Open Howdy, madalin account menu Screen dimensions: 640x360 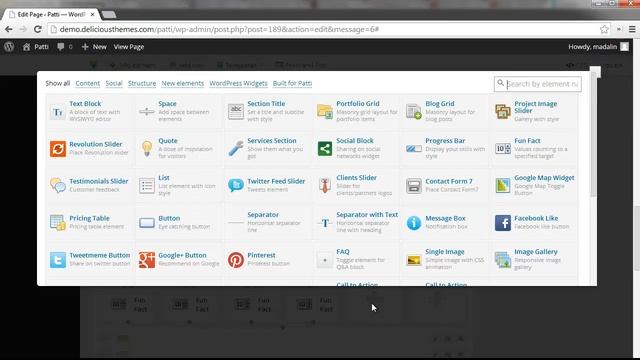click(598, 47)
